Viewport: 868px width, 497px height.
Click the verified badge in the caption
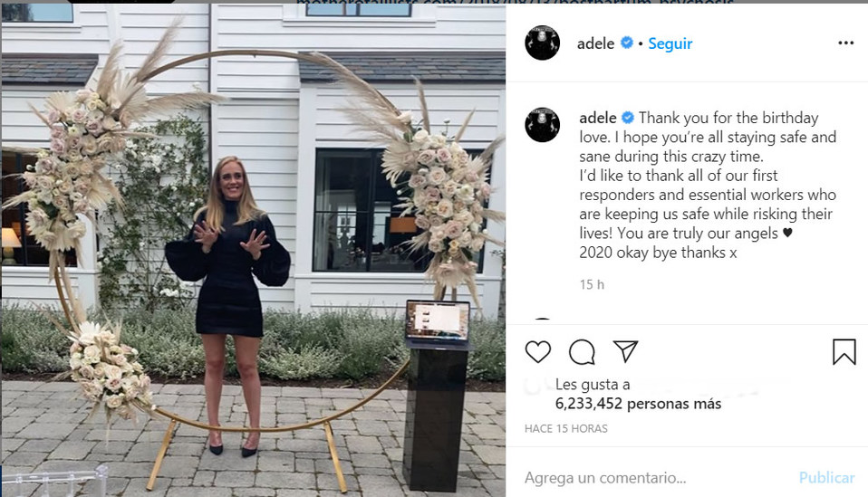628,117
